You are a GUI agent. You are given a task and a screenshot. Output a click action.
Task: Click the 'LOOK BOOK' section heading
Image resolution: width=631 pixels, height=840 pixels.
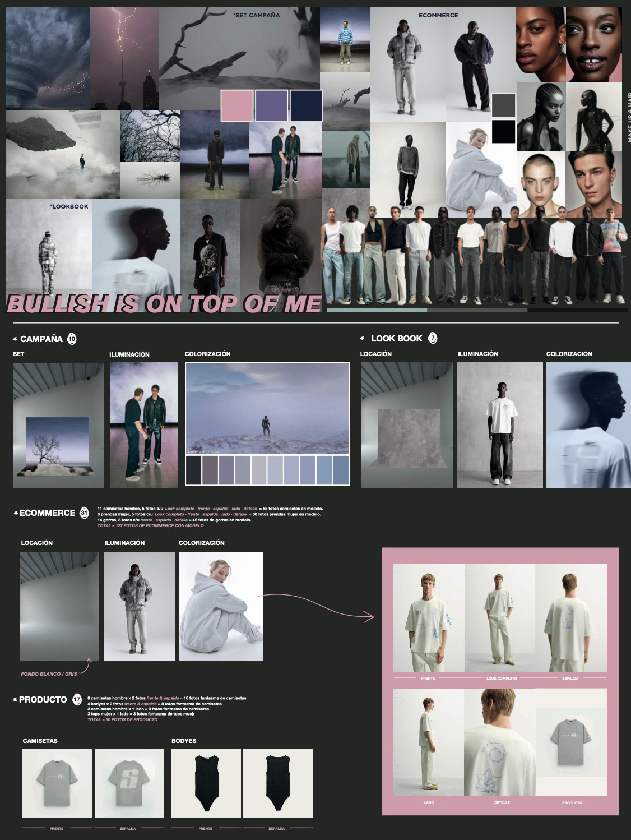396,339
